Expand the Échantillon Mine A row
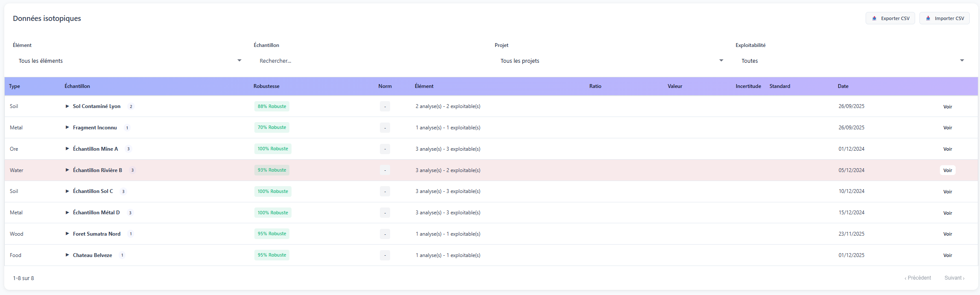The width and height of the screenshot is (980, 295). (67, 149)
